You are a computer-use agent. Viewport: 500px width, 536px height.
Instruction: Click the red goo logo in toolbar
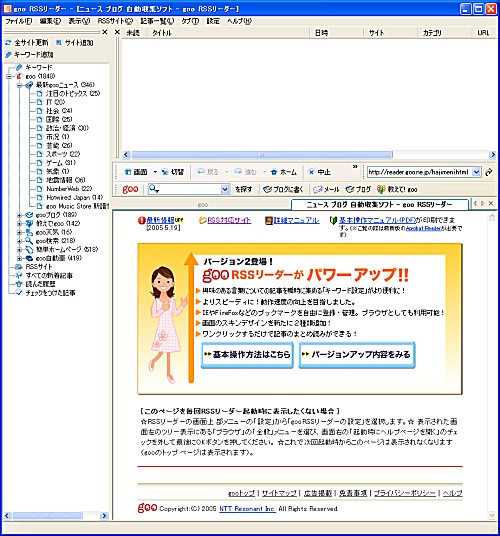point(130,189)
